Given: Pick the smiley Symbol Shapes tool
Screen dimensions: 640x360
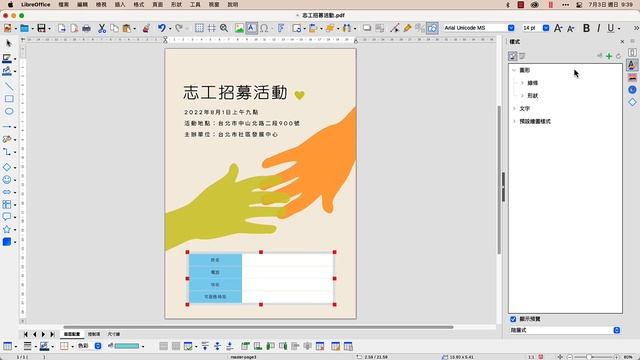Looking at the screenshot, I should [7, 180].
